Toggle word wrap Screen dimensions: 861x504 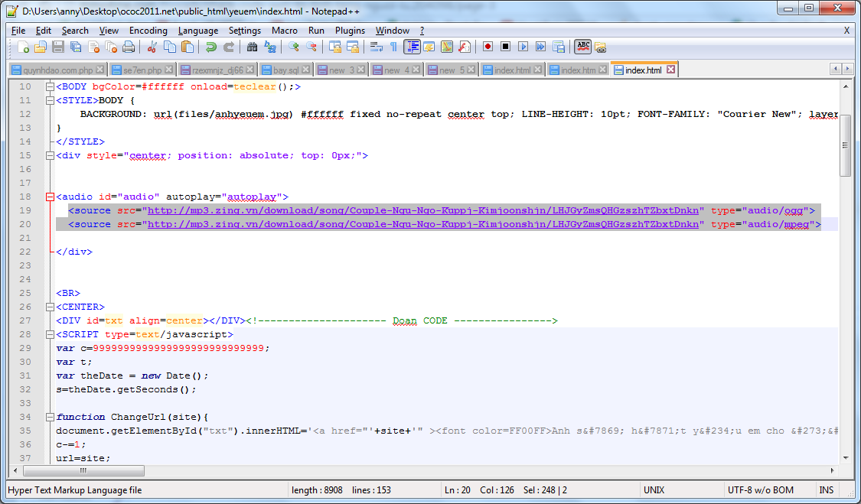tap(377, 47)
